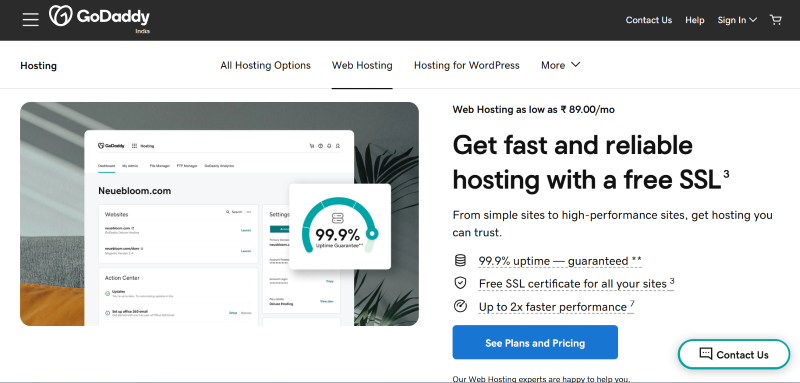Open Contact Us in header

(x=648, y=20)
